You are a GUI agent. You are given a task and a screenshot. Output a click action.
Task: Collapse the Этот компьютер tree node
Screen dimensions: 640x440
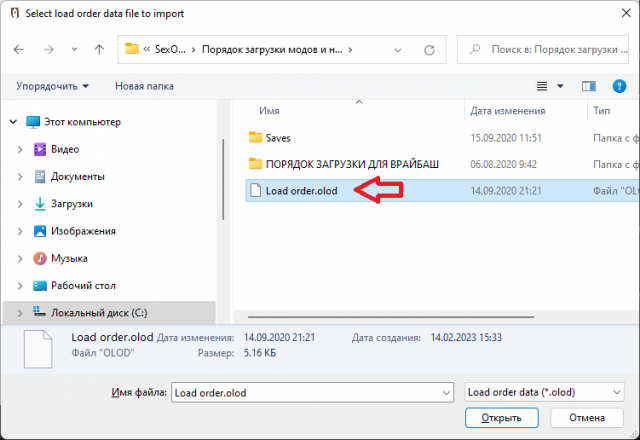12,122
